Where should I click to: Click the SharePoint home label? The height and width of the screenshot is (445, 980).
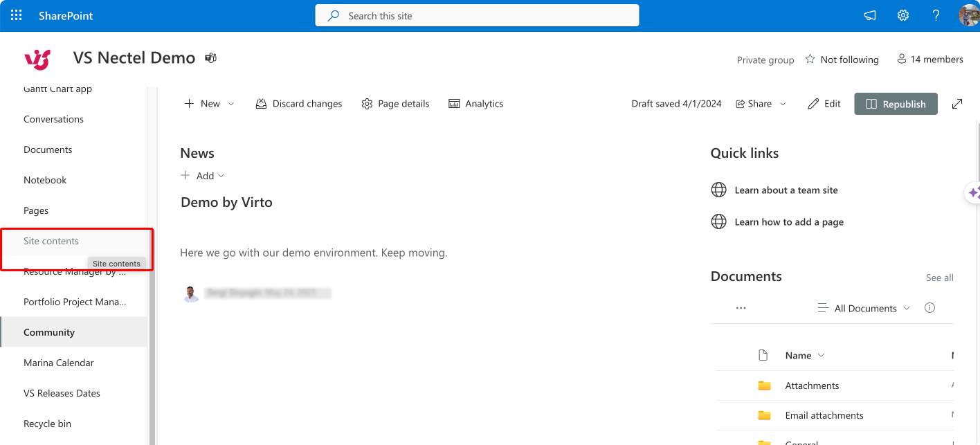[x=66, y=16]
